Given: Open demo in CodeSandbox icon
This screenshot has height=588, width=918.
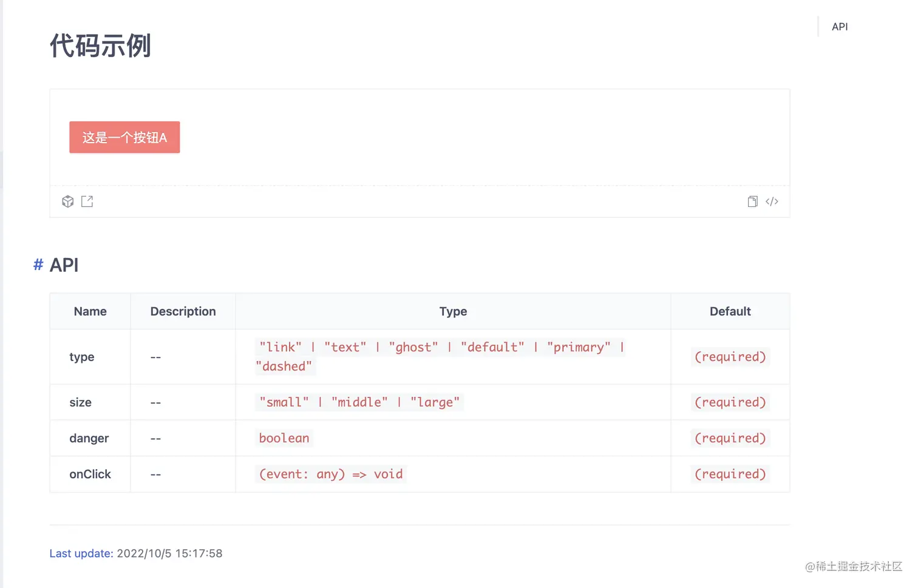Looking at the screenshot, I should [68, 201].
